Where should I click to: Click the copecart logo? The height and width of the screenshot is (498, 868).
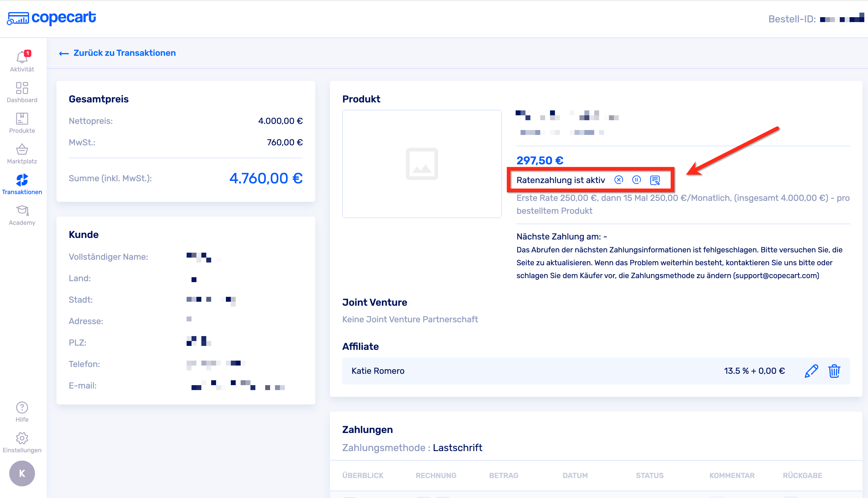[51, 18]
